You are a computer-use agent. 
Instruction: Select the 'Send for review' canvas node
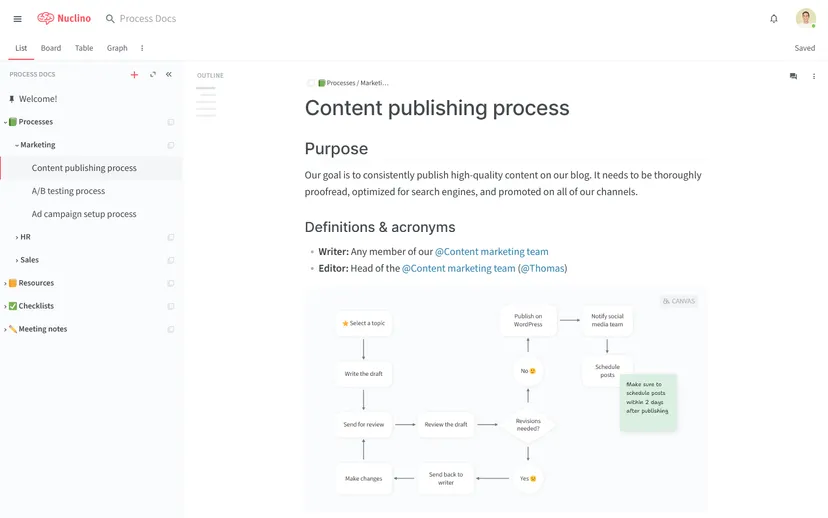click(364, 425)
